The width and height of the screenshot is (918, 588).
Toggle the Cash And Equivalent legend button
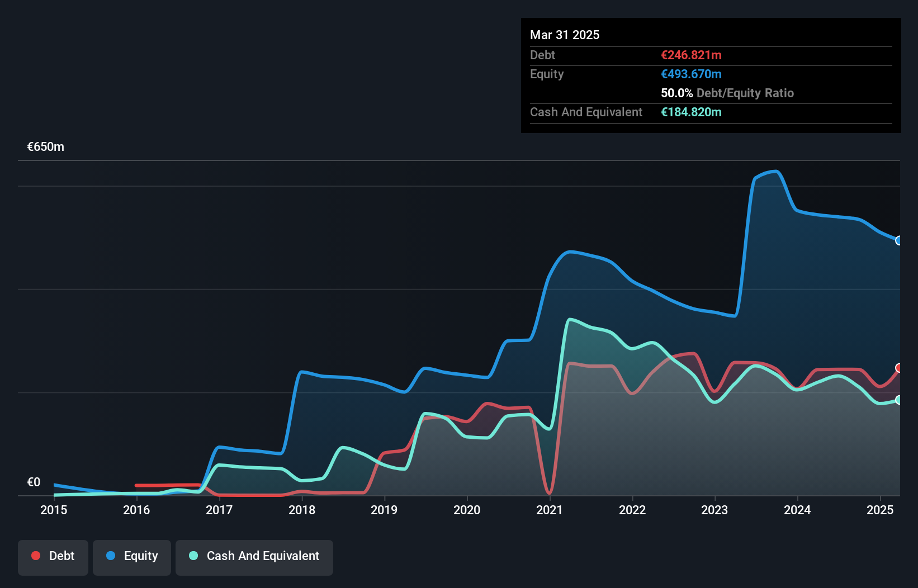click(x=254, y=557)
